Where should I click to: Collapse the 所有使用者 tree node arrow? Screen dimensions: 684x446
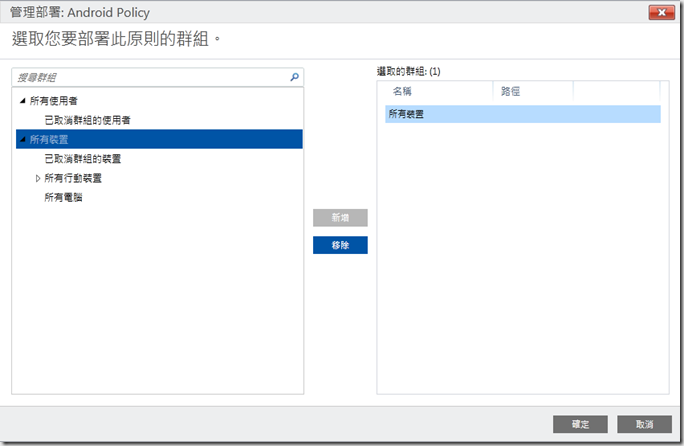click(x=23, y=101)
